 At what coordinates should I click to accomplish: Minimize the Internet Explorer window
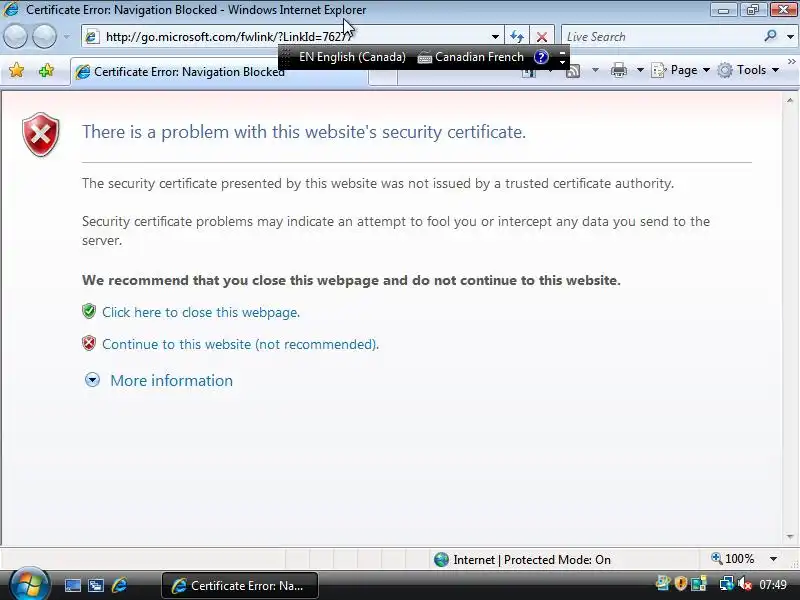(x=723, y=10)
